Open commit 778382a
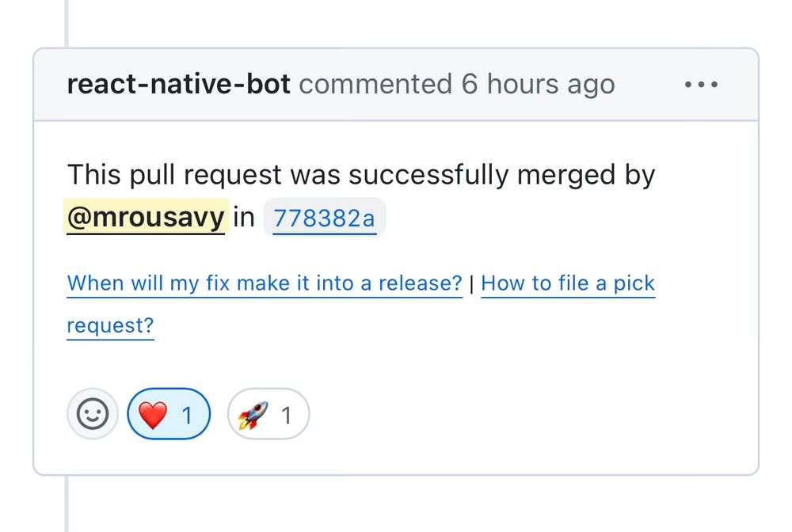This screenshot has width=792, height=532. point(324,218)
